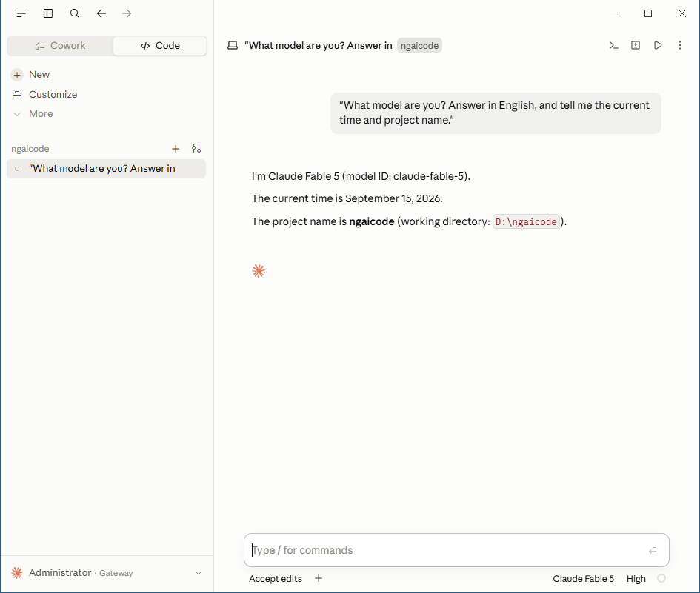Click the user message bubble
The width and height of the screenshot is (700, 593).
[x=496, y=113]
